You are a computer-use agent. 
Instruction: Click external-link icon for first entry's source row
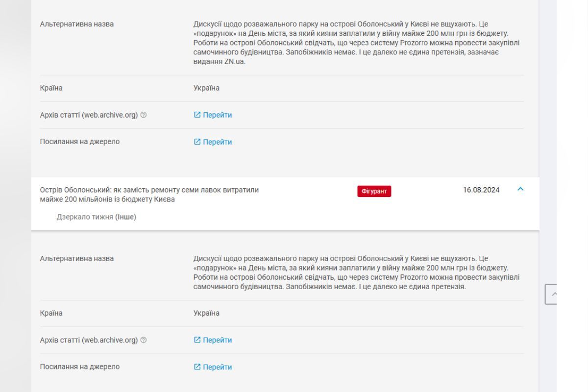[x=197, y=142]
